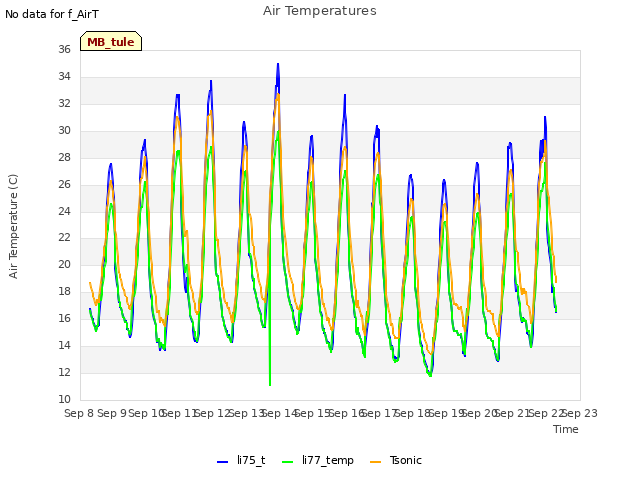Click the Sep 15 date tick label
Viewport: 640px width, 480px height.
point(312,413)
